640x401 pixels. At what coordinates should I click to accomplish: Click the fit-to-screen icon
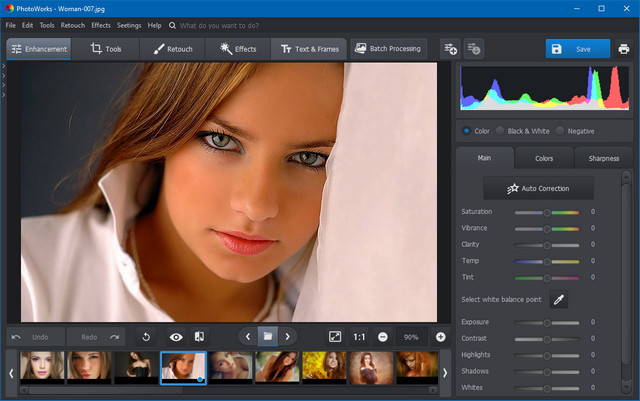pyautogui.click(x=335, y=337)
